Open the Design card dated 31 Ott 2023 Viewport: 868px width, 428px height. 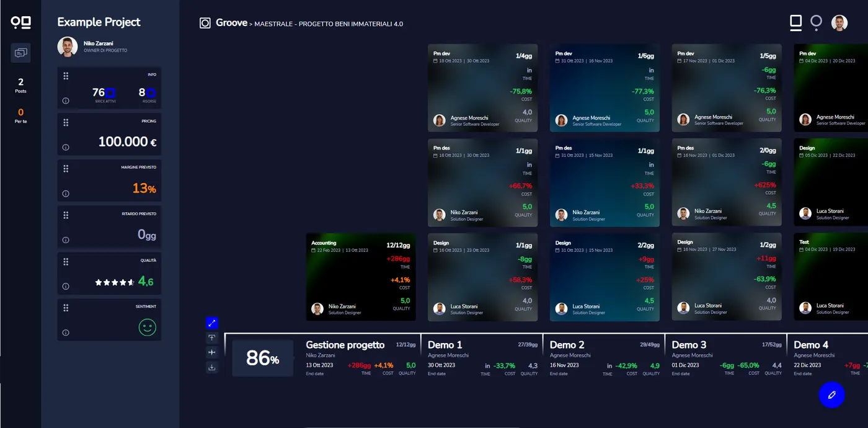coord(604,277)
